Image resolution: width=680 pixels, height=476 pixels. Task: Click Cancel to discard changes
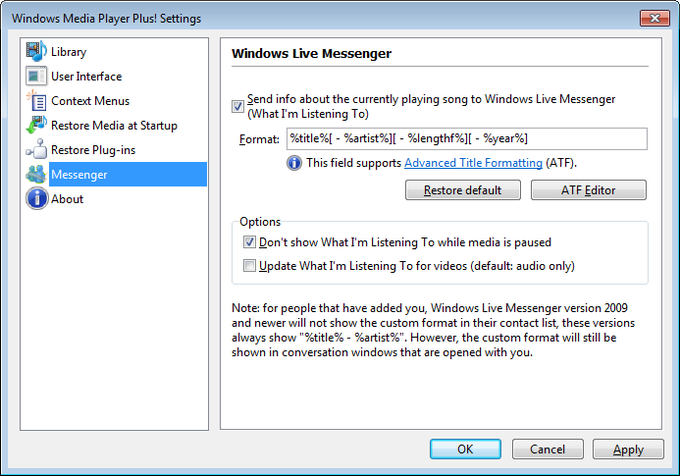click(x=548, y=449)
